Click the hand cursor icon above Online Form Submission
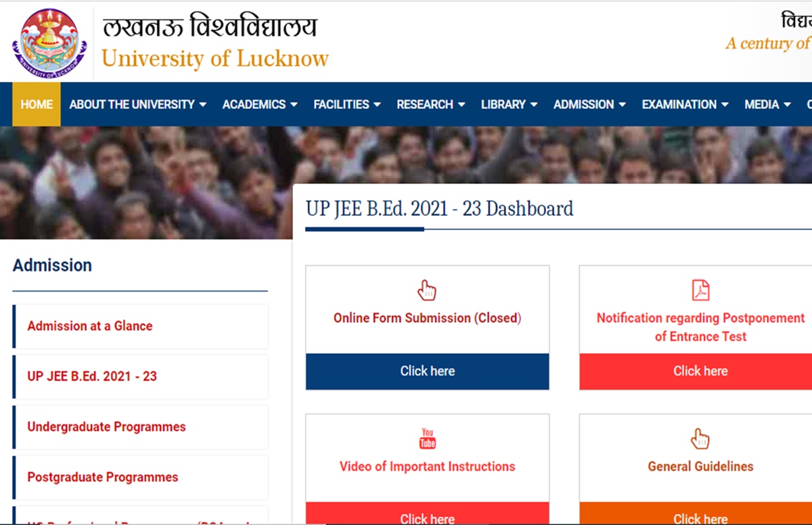The height and width of the screenshot is (525, 812). click(427, 290)
